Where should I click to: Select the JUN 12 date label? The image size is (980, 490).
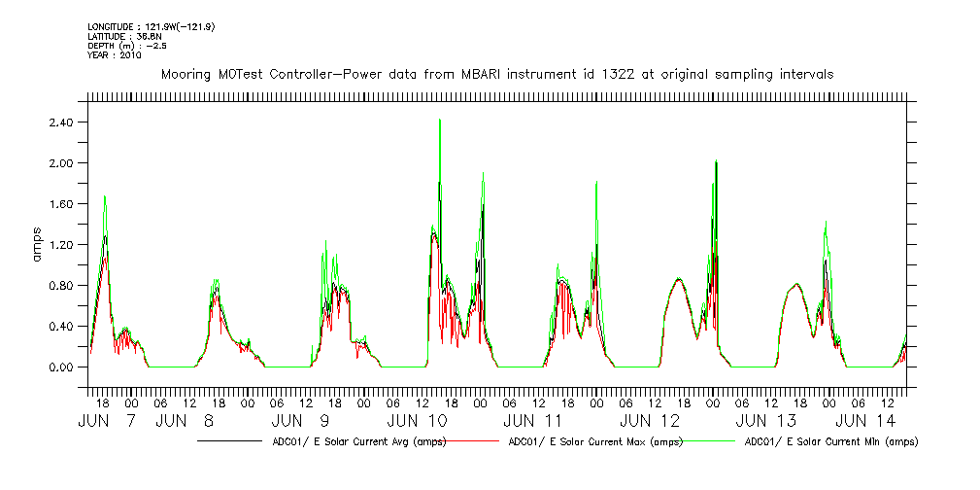[650, 421]
